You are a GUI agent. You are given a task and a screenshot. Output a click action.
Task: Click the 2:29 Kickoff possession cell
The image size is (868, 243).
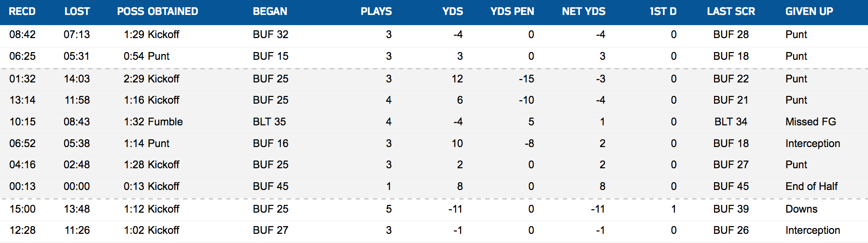pos(151,79)
